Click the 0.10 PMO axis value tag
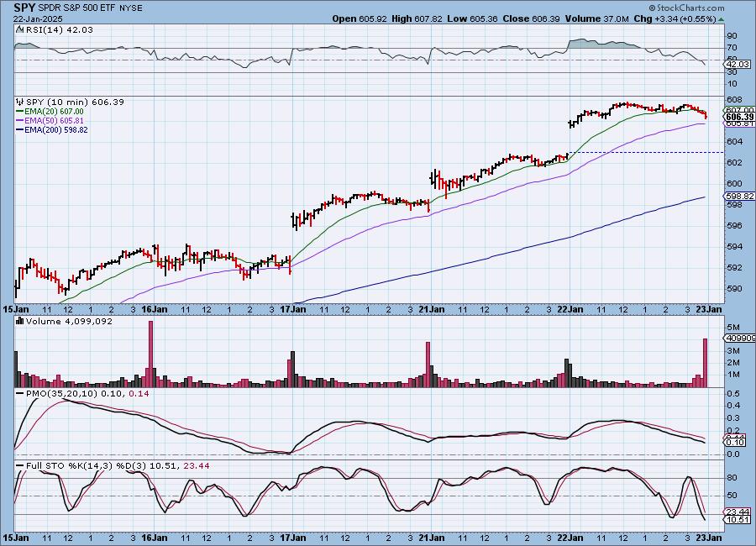 click(x=736, y=442)
